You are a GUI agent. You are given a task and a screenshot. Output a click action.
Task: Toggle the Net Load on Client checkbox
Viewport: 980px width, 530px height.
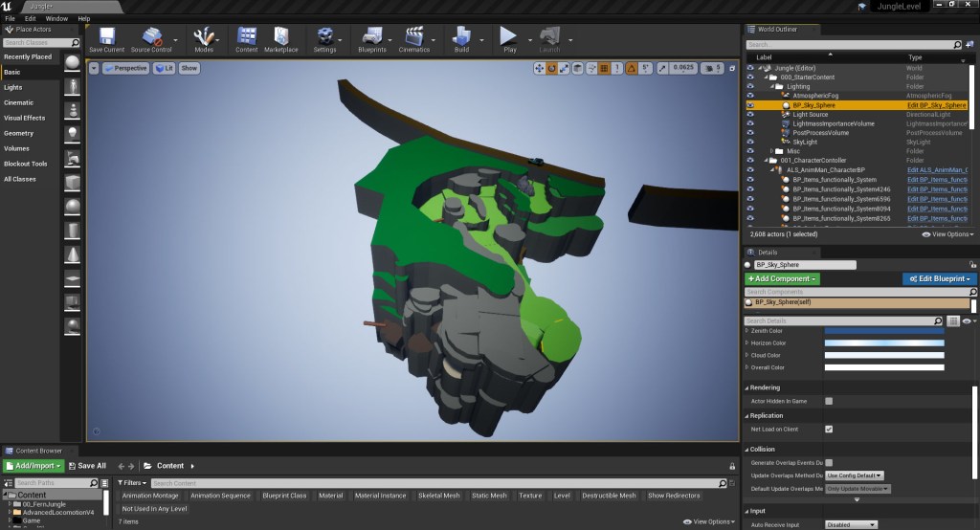click(829, 430)
